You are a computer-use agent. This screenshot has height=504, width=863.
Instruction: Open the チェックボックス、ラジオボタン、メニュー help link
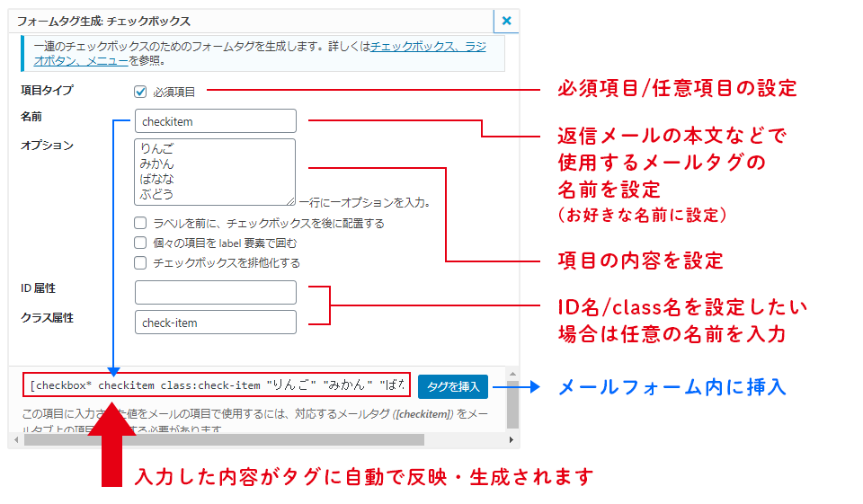click(428, 47)
